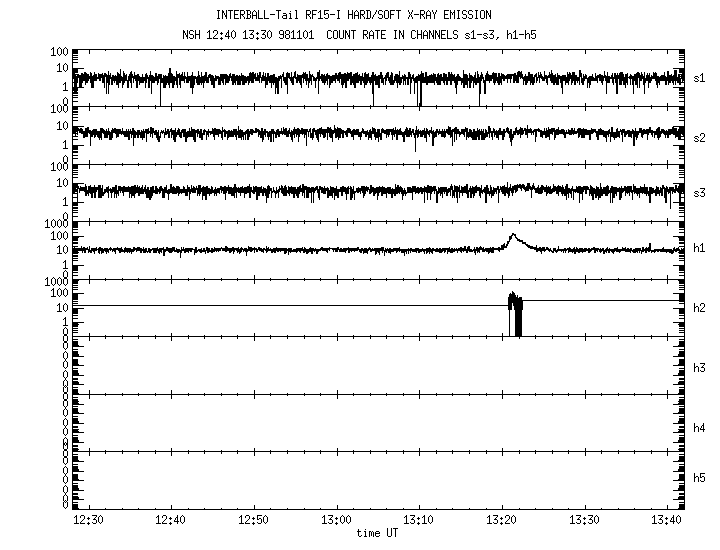This screenshot has width=720, height=550.
Task: Select the 13:40 time tick label
Action: [x=665, y=520]
